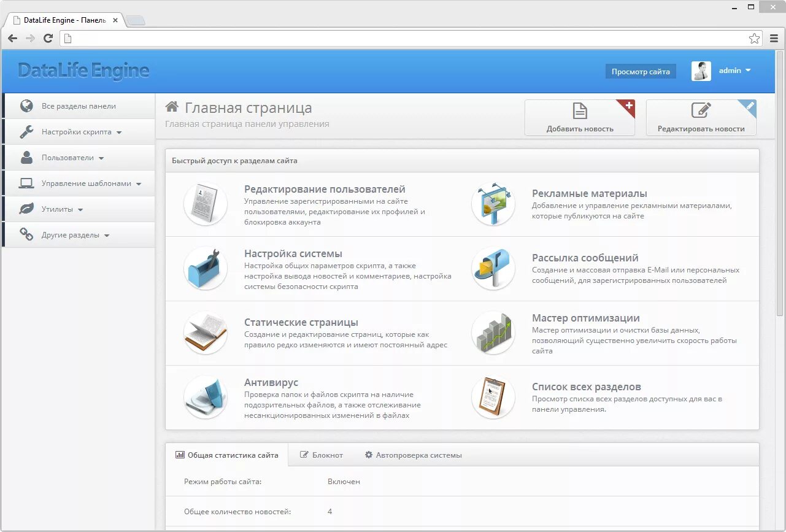Open the browser hamburger menu

(774, 39)
